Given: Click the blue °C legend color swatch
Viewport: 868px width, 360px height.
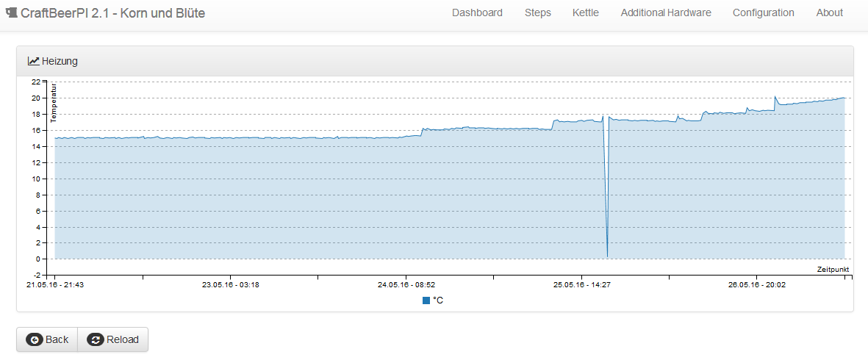Looking at the screenshot, I should pyautogui.click(x=426, y=300).
